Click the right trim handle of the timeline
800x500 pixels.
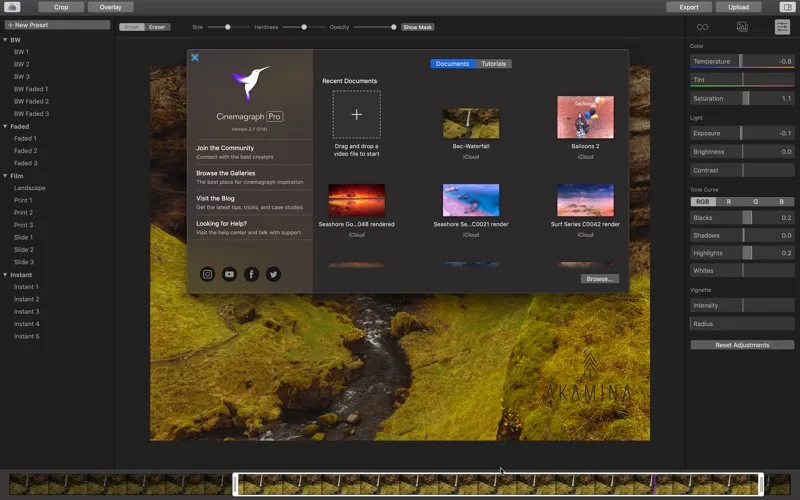(x=761, y=484)
